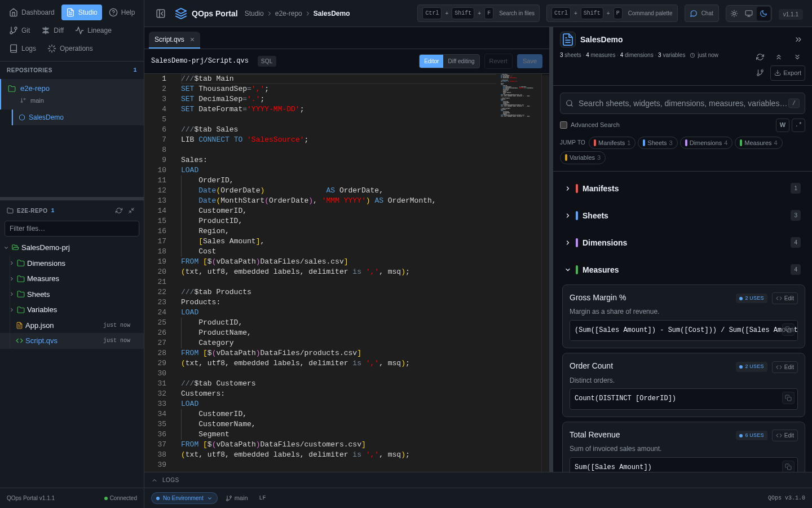Switch to Diff editing mode
This screenshot has width=812, height=508.
tap(461, 61)
